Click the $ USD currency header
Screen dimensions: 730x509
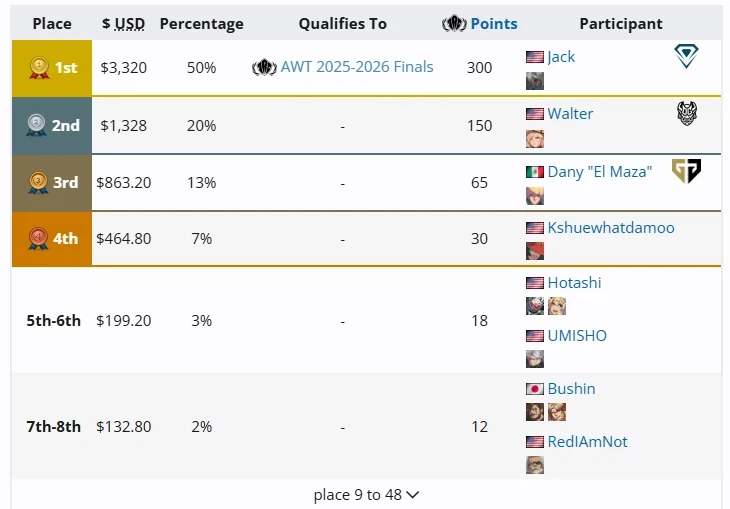123,23
